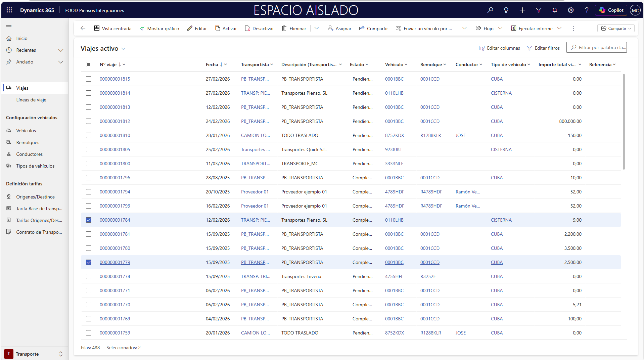This screenshot has height=360, width=644.
Task: Uncheck the row for trip 000000001784
Action: click(89, 220)
